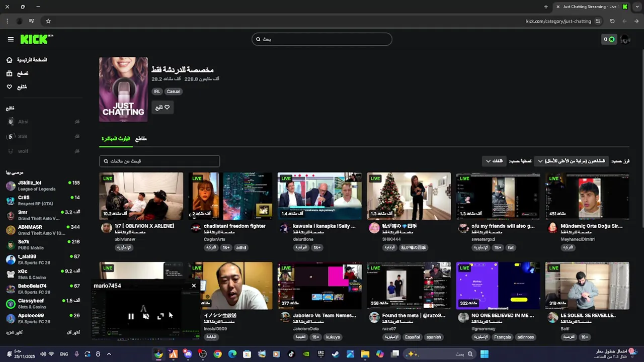Viewport: 644px width, 362px height.
Task: Show fewer recommended channels
Action: [x=73, y=332]
